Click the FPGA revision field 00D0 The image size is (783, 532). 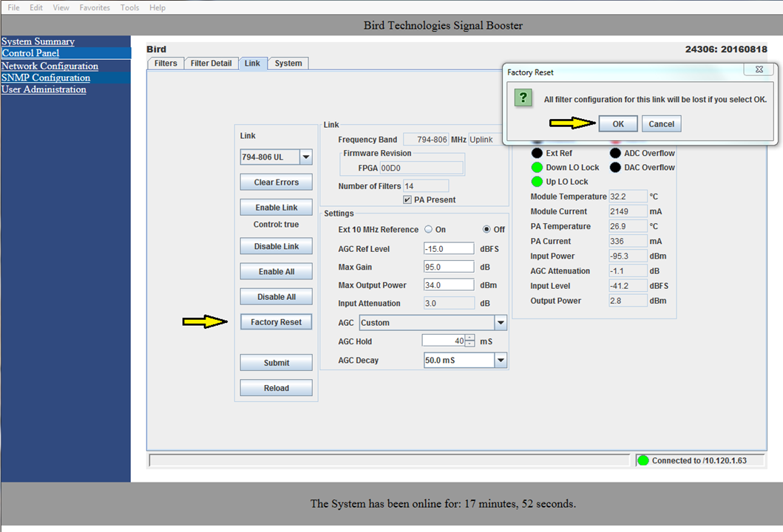(x=421, y=168)
